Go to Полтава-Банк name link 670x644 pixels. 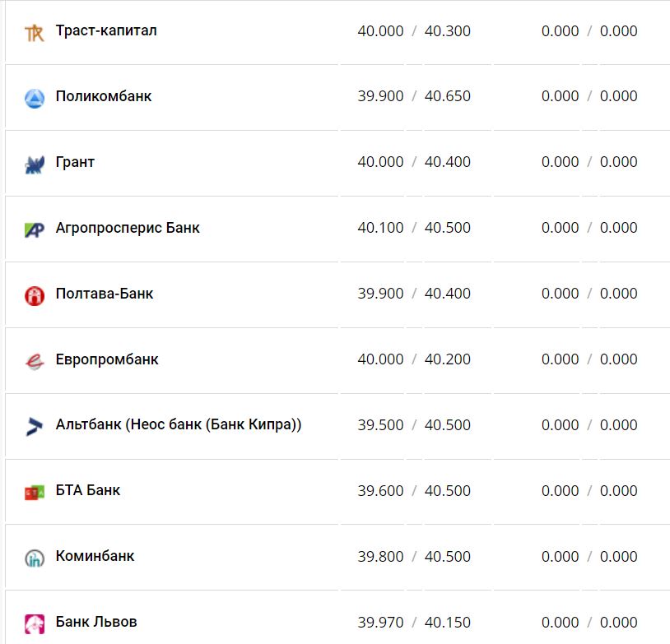(105, 294)
